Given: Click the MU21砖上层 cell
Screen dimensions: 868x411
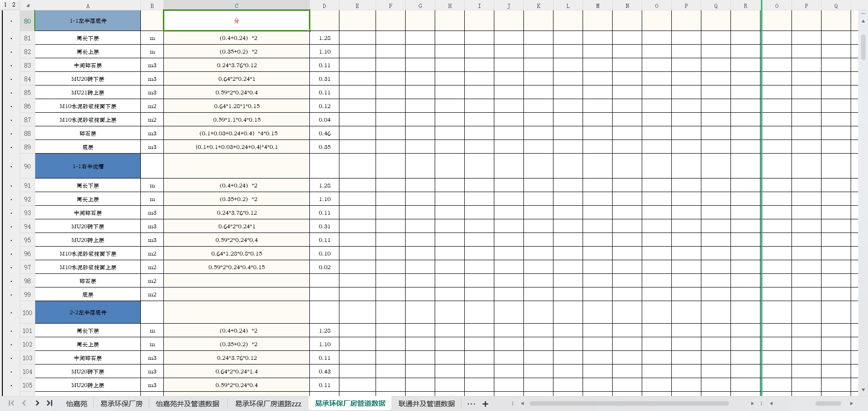Looking at the screenshot, I should click(88, 93).
